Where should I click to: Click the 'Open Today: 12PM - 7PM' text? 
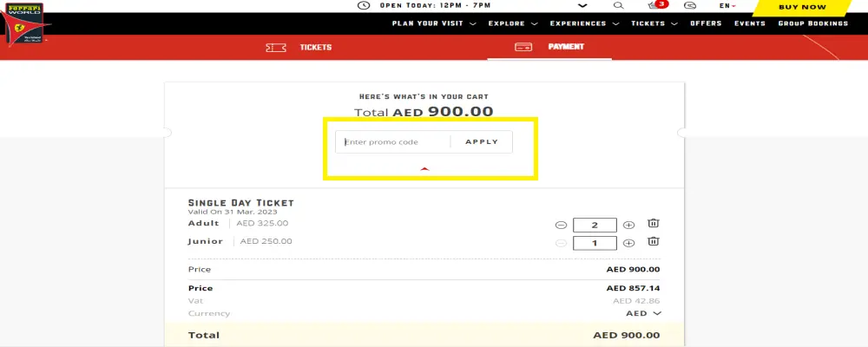point(435,5)
